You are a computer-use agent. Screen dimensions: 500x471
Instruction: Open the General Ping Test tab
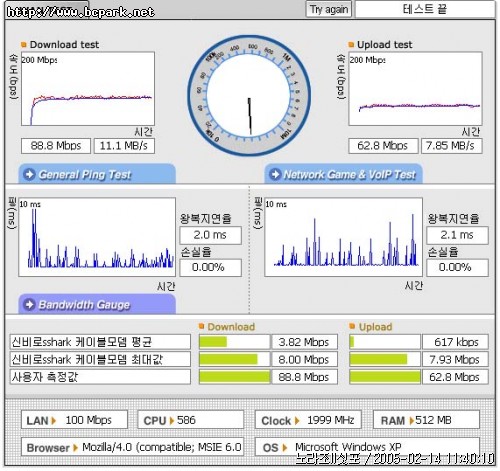(97, 174)
